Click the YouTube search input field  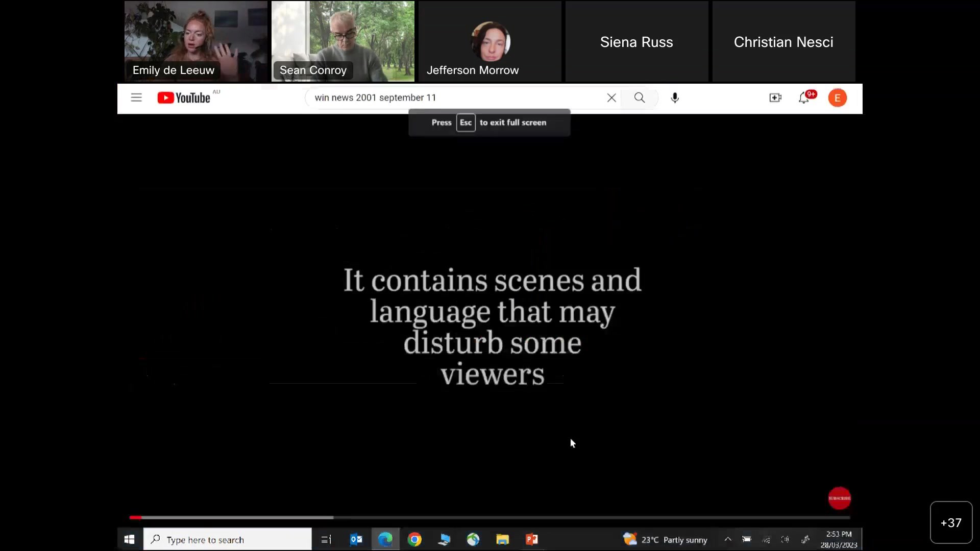454,97
